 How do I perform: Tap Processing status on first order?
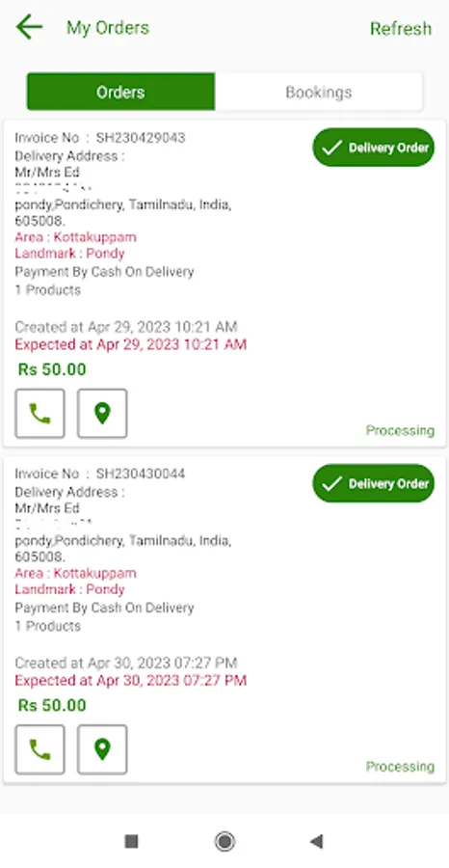coord(400,431)
